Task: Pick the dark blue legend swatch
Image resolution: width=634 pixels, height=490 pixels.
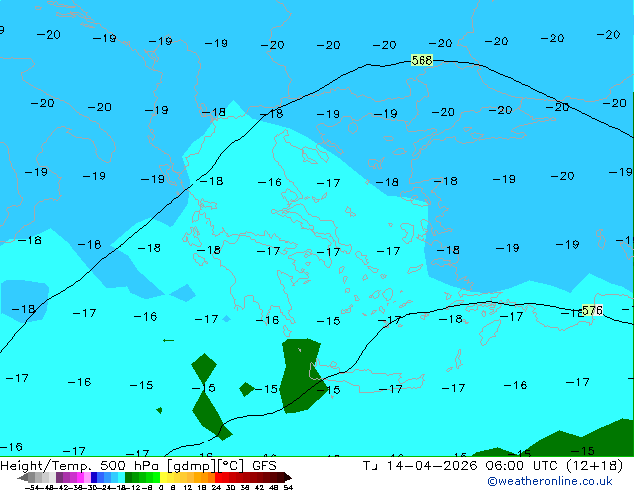Action: point(94,477)
